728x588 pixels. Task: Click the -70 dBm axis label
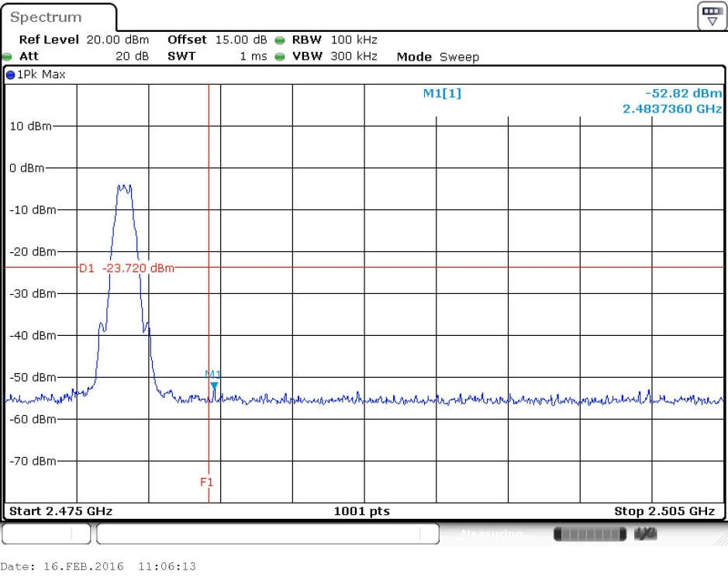click(33, 462)
